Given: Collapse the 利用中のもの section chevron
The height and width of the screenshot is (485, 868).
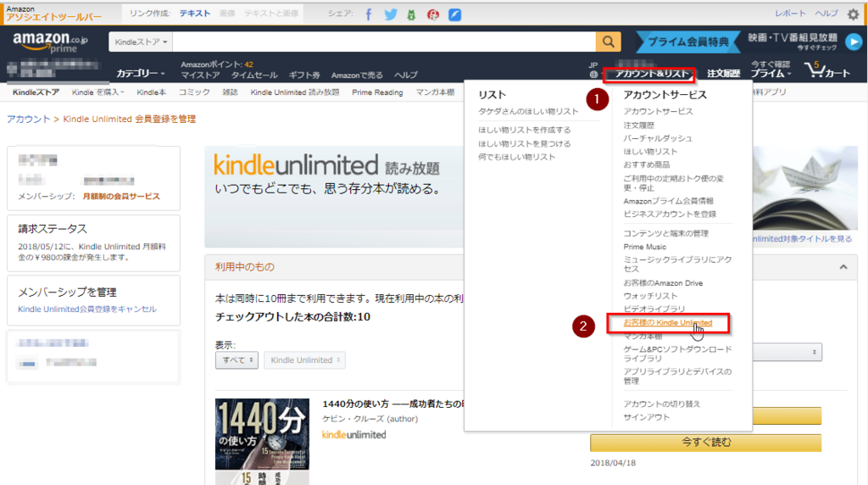Looking at the screenshot, I should coord(843,267).
